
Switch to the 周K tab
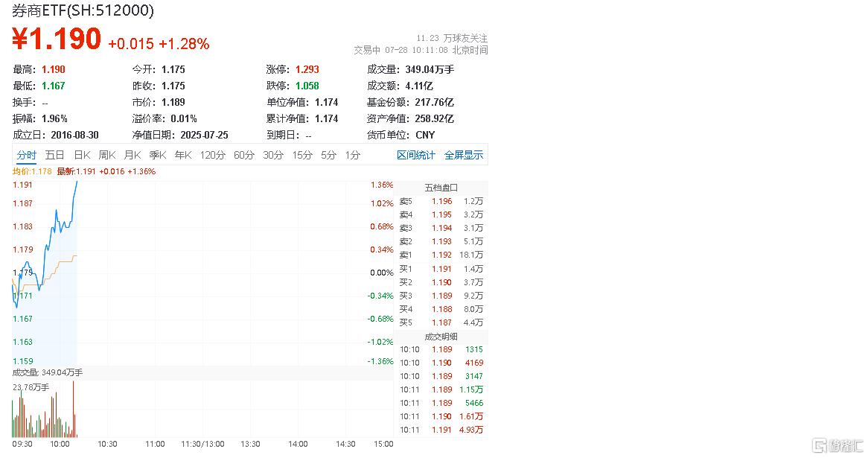point(107,155)
